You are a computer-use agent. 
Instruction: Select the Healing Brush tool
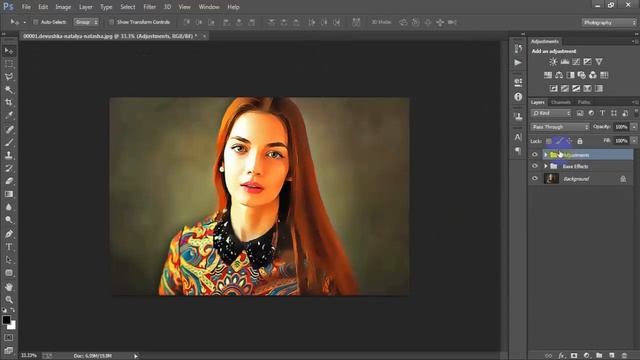[9, 129]
